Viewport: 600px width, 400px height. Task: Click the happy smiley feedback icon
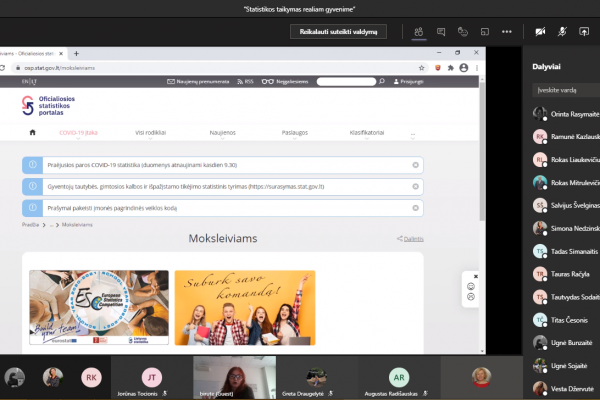pyautogui.click(x=471, y=286)
